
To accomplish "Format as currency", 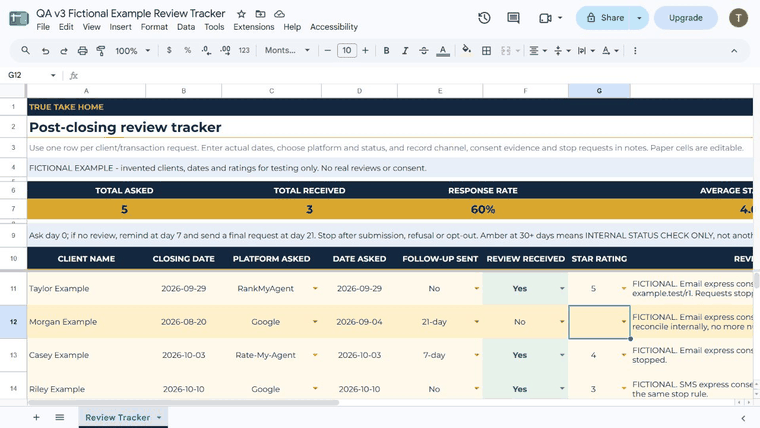I will tap(169, 50).
